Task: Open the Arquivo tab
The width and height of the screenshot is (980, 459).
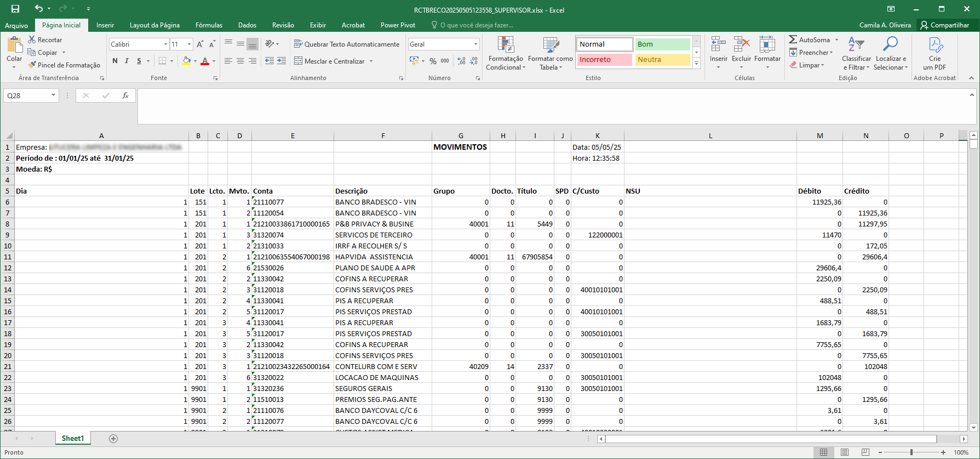Action: point(16,25)
